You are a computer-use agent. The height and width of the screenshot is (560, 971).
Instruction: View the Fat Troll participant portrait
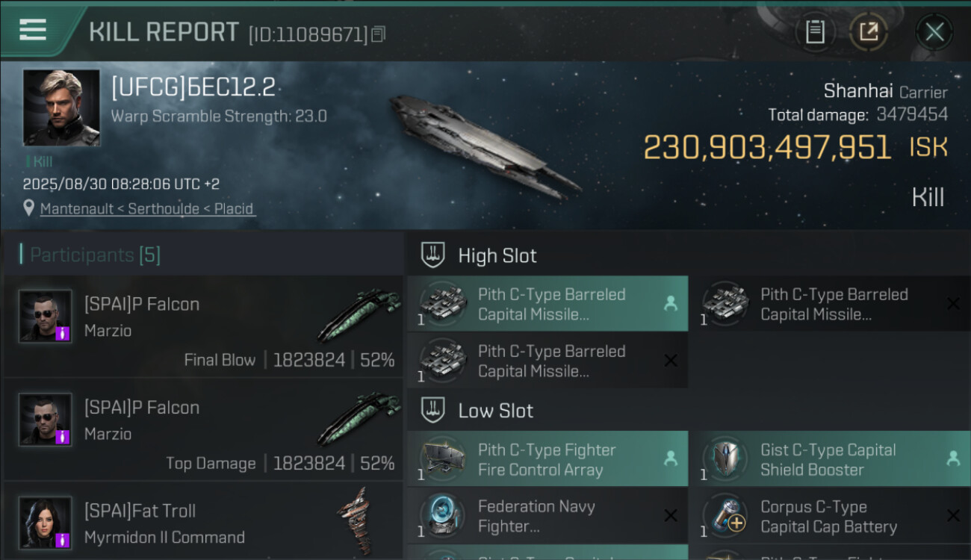coord(46,523)
